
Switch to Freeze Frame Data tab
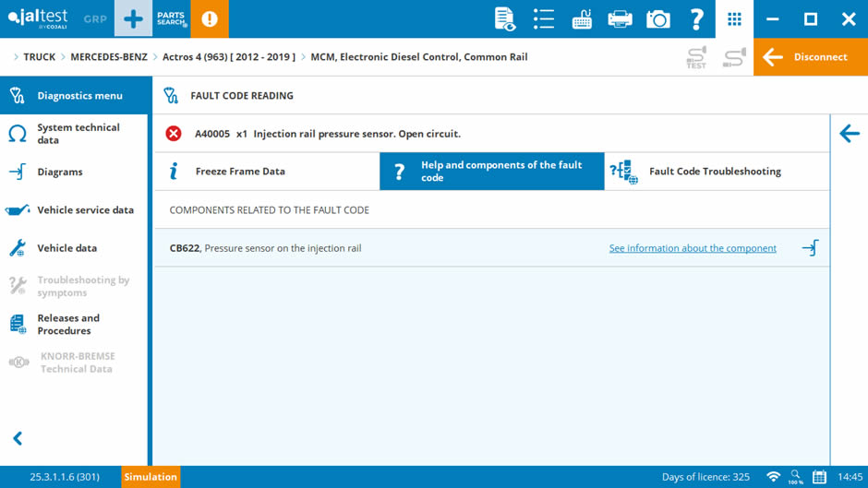tap(268, 172)
